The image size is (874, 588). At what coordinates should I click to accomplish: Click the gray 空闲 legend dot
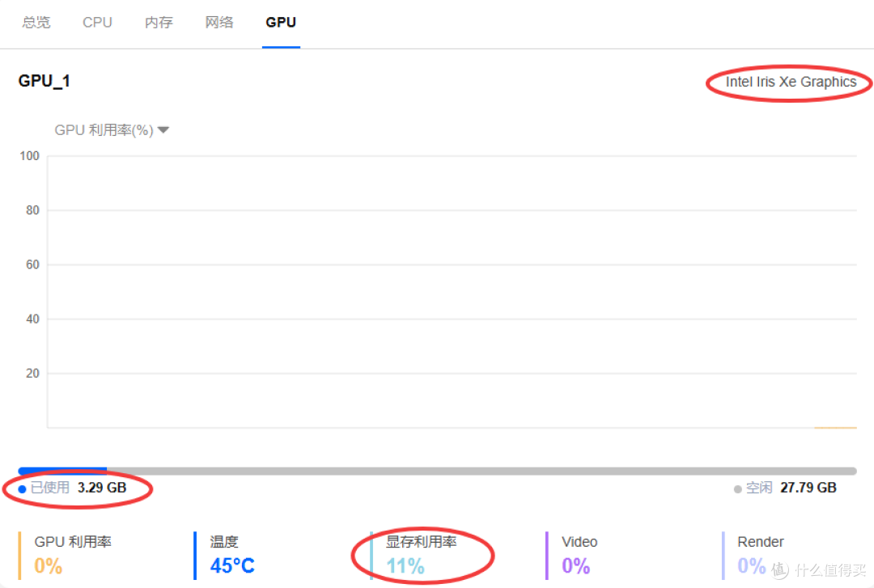(x=738, y=489)
